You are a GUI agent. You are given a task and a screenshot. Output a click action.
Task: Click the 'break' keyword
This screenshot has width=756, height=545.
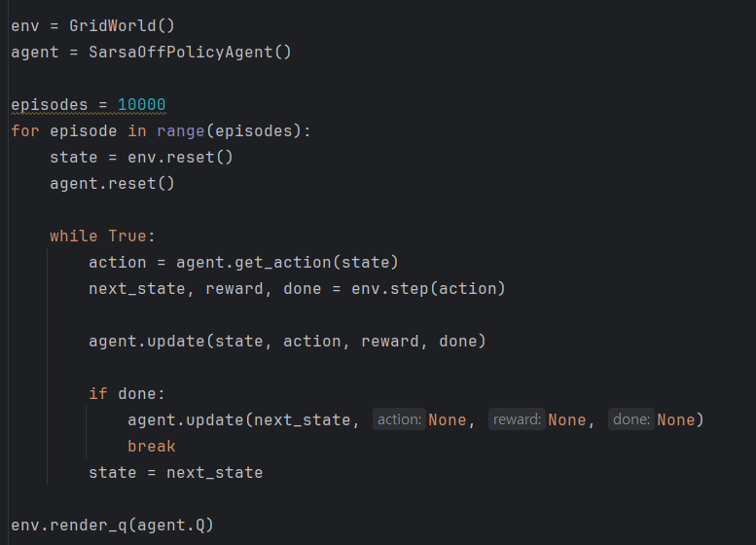click(152, 446)
